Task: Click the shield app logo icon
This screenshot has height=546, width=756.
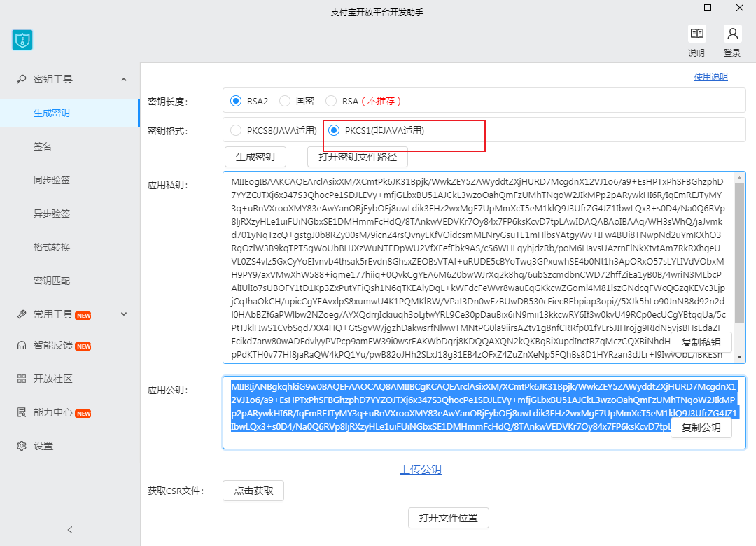Action: [x=22, y=40]
